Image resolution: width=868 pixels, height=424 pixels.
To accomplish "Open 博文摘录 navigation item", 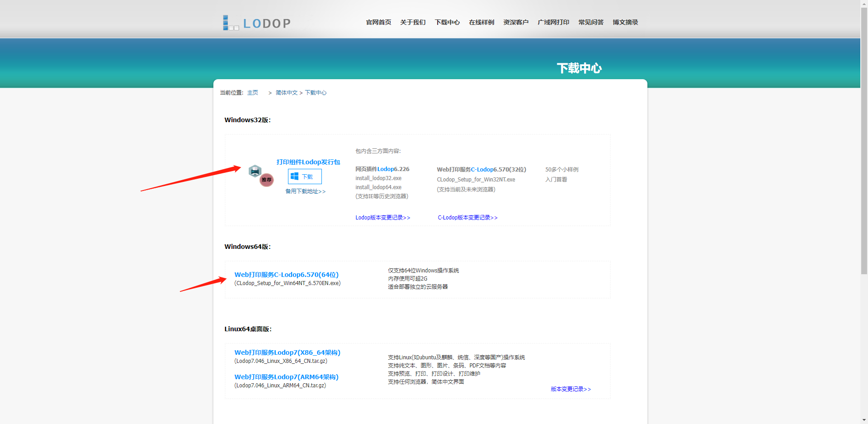I will point(625,22).
